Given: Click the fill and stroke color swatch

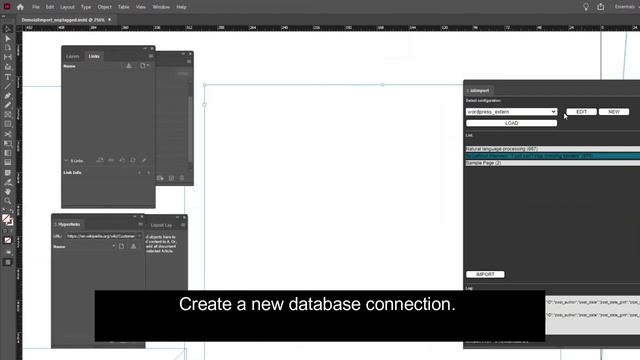Looking at the screenshot, I should (7, 220).
